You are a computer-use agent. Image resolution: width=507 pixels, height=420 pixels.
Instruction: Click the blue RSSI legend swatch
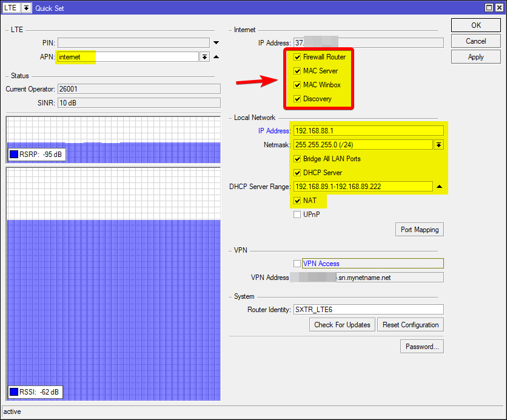(x=14, y=392)
